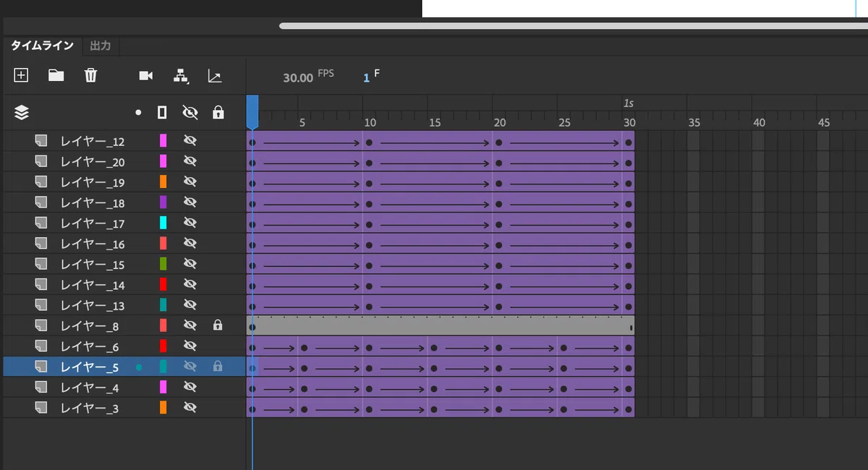Show hidden layer レイヤー_20
This screenshot has width=868, height=470.
[x=190, y=161]
